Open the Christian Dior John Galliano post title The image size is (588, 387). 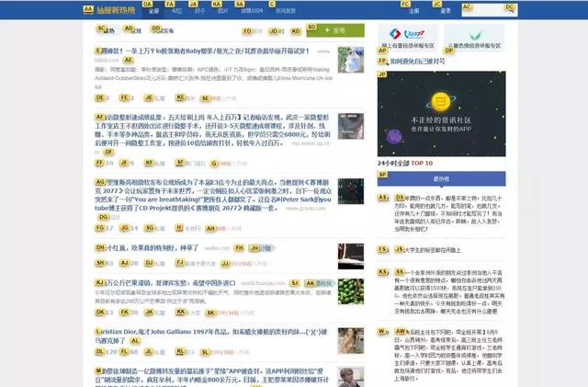pos(211,336)
